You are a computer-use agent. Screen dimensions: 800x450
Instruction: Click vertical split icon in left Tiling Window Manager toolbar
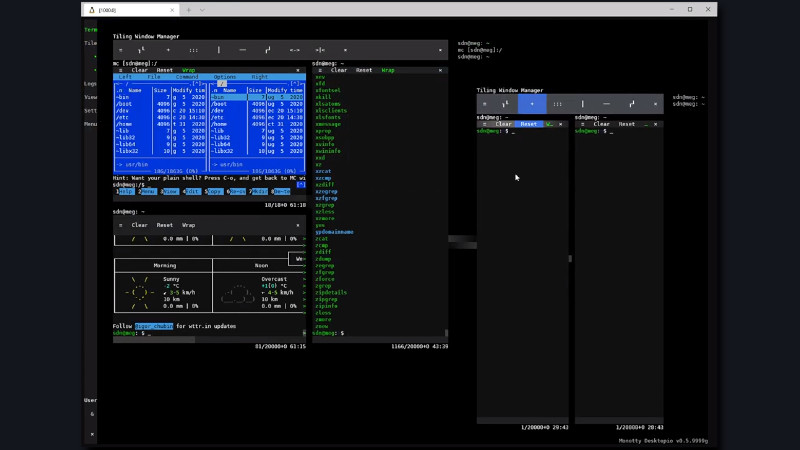[x=218, y=50]
